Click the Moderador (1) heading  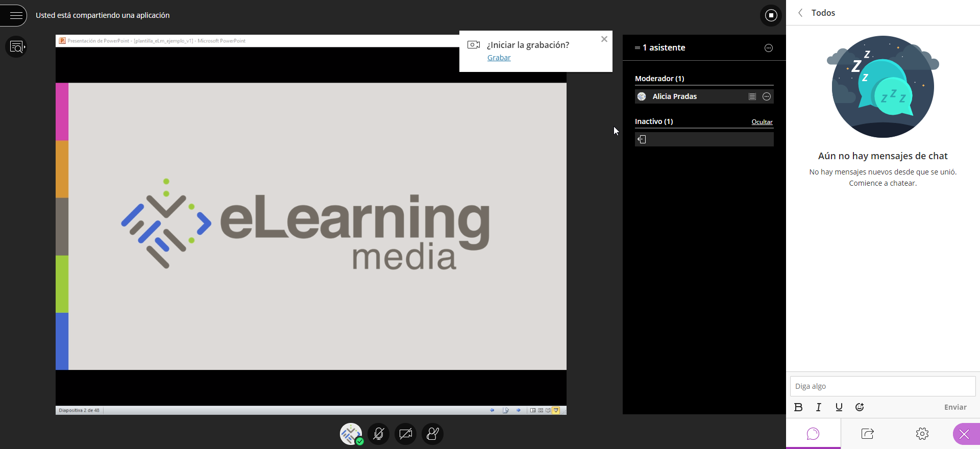(x=659, y=79)
